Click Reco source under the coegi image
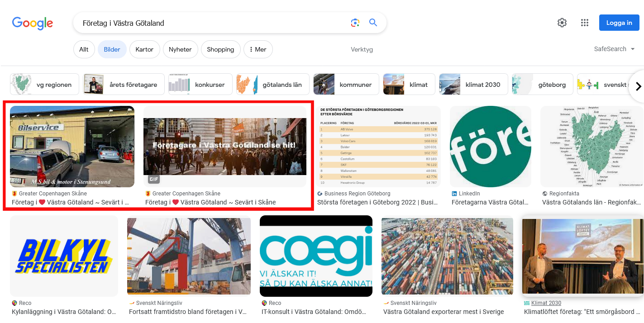 pos(272,303)
